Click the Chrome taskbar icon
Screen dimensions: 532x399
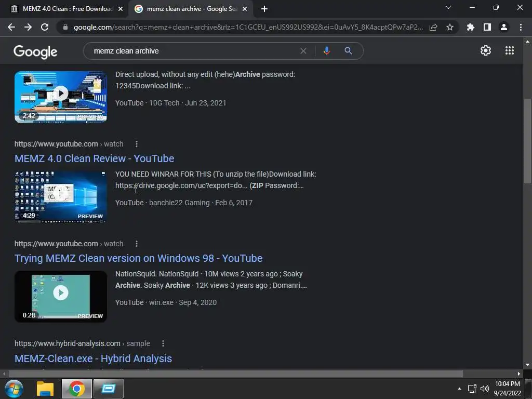[x=77, y=389]
